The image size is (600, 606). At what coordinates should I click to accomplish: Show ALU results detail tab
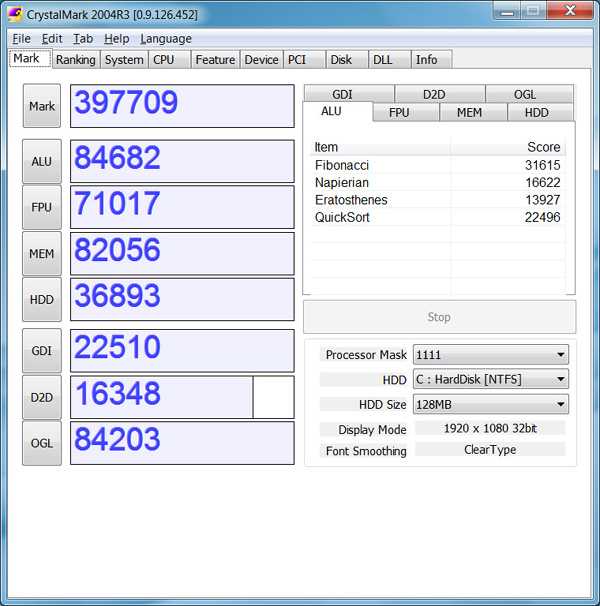(x=337, y=111)
